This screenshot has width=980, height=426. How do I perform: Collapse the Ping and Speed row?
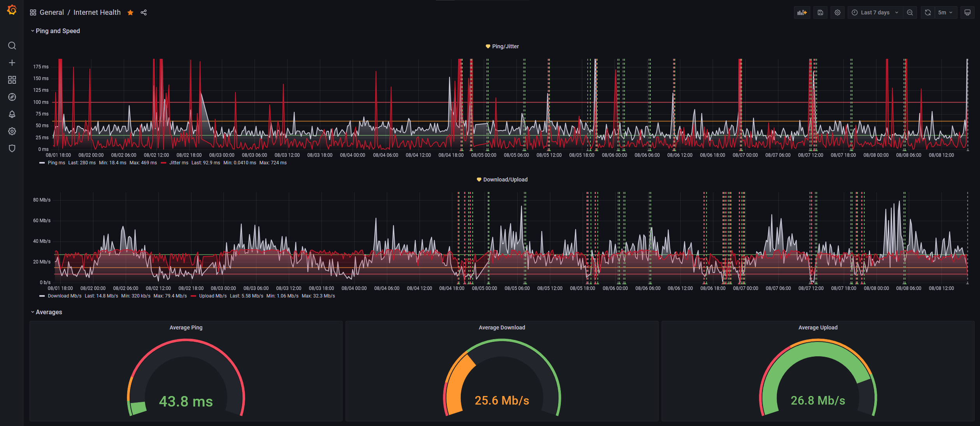[x=57, y=31]
